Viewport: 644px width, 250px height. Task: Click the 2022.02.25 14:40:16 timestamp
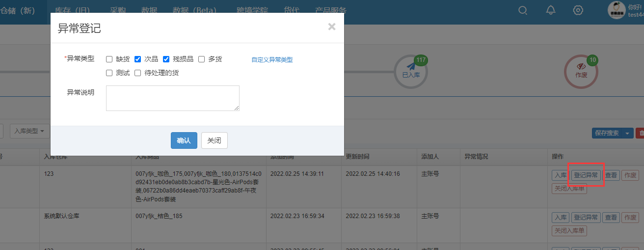373,174
